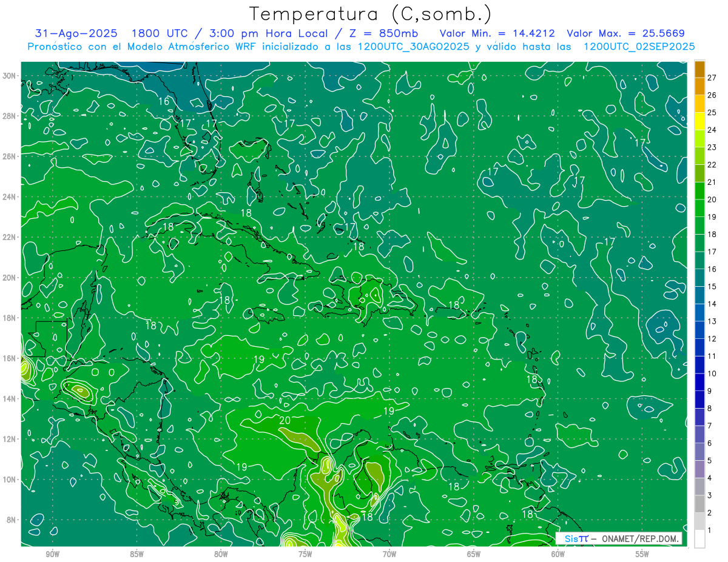Select the color scale label "3"
728x562 pixels.
click(x=710, y=496)
